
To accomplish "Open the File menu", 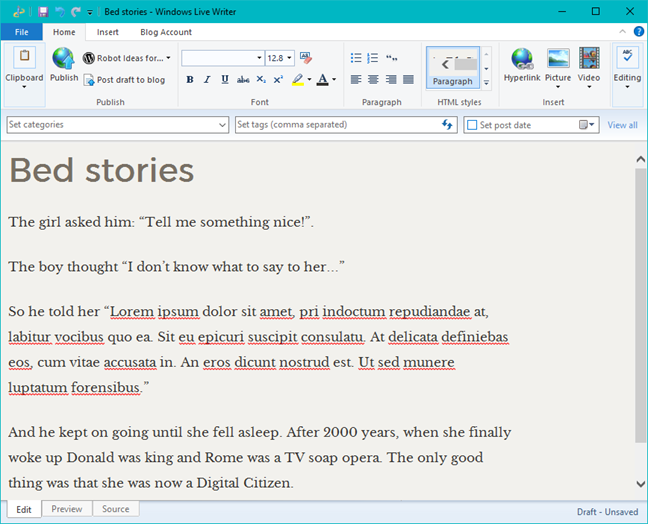I will click(21, 32).
